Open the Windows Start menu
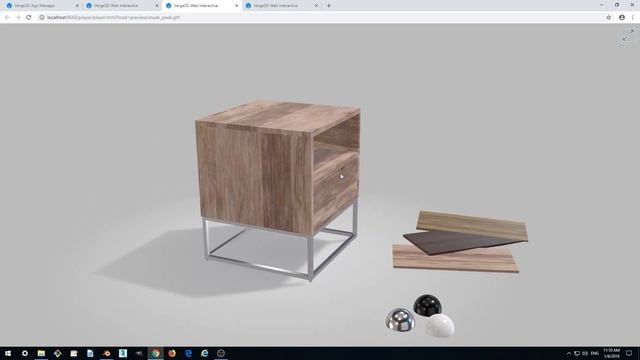 8,353
